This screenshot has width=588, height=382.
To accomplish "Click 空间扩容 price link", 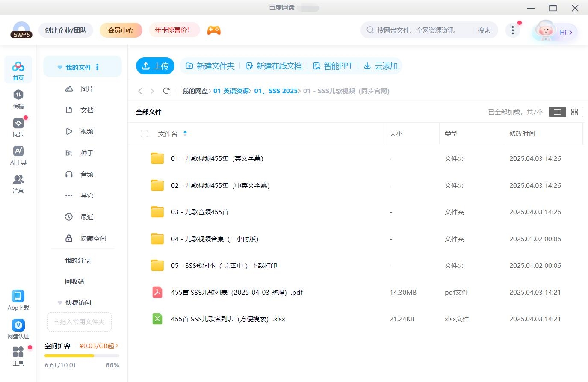I will 99,346.
